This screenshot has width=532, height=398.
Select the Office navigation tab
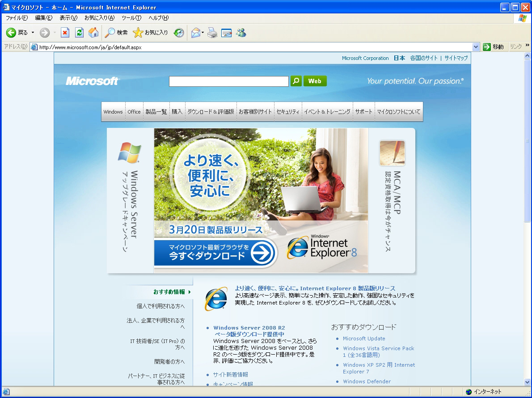click(x=134, y=112)
